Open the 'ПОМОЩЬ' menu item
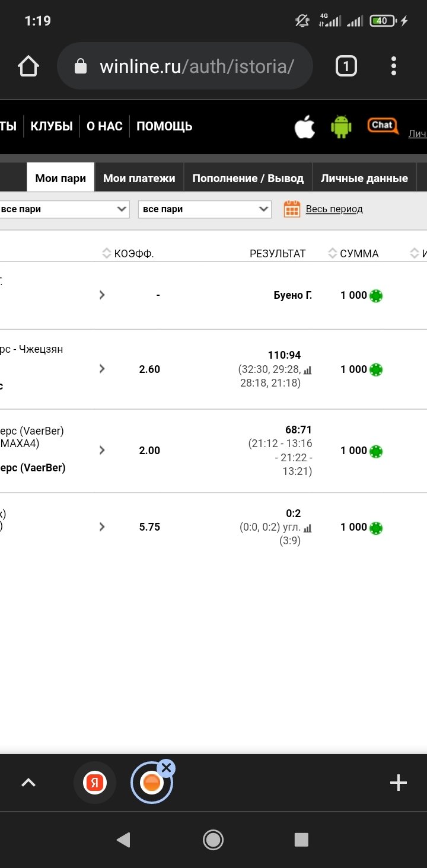The image size is (427, 868). click(x=164, y=126)
